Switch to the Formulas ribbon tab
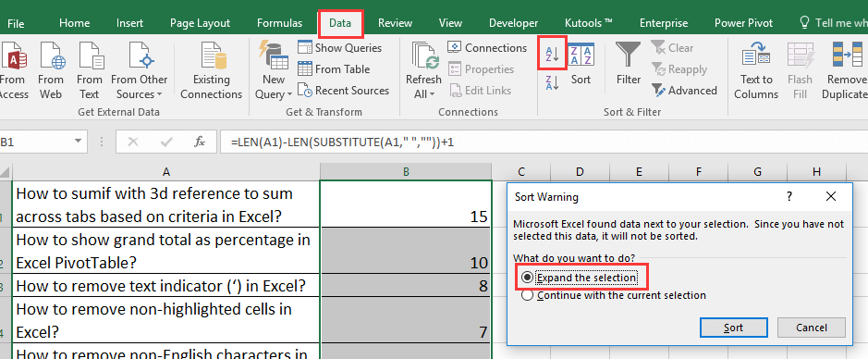Screen dimensions: 868x359 tap(279, 23)
